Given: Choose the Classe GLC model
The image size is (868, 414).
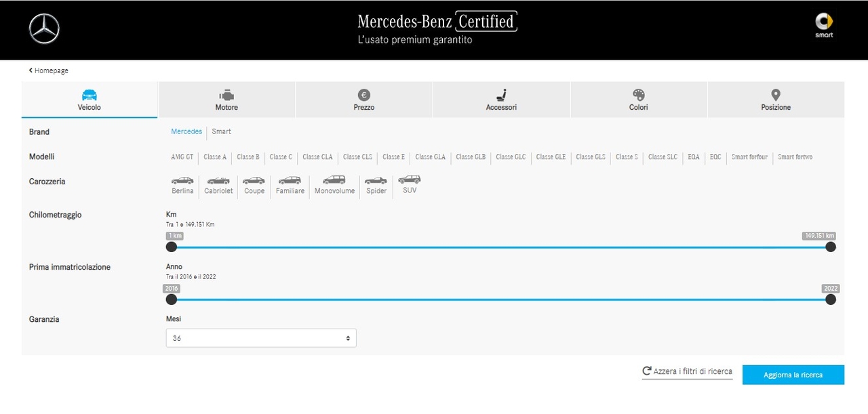Looking at the screenshot, I should click(511, 157).
